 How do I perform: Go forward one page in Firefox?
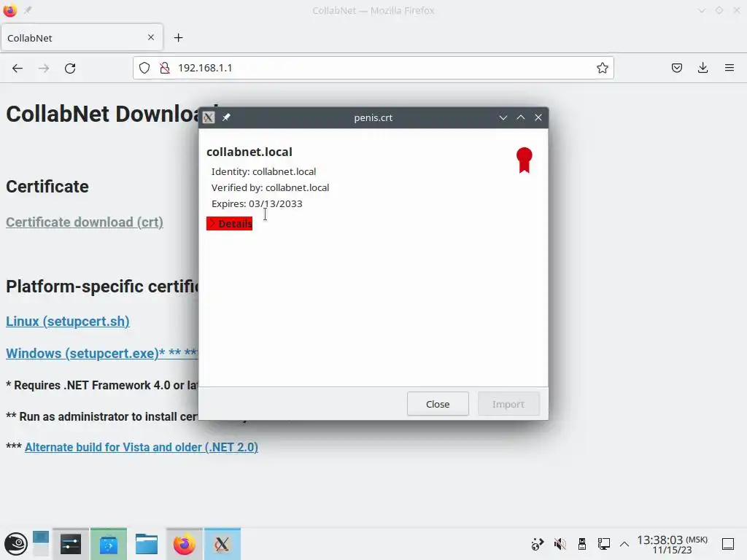pos(44,68)
